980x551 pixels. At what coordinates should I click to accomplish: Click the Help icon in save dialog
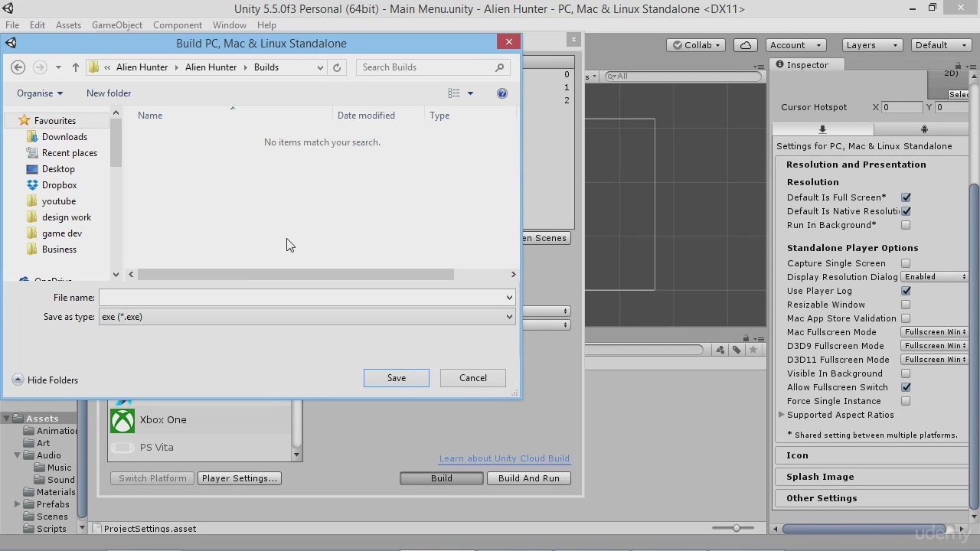point(502,93)
